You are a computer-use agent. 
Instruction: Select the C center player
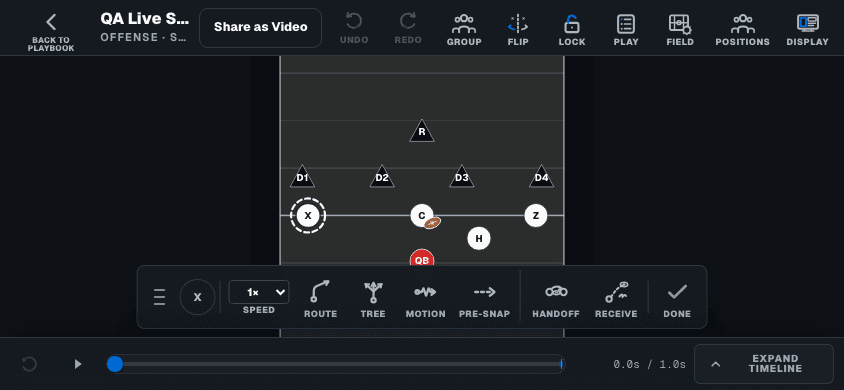click(x=421, y=215)
